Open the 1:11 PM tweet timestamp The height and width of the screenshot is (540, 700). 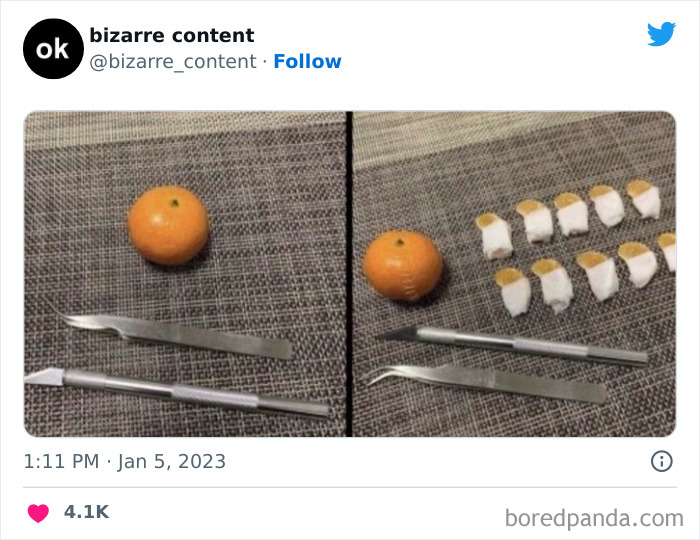pos(62,461)
